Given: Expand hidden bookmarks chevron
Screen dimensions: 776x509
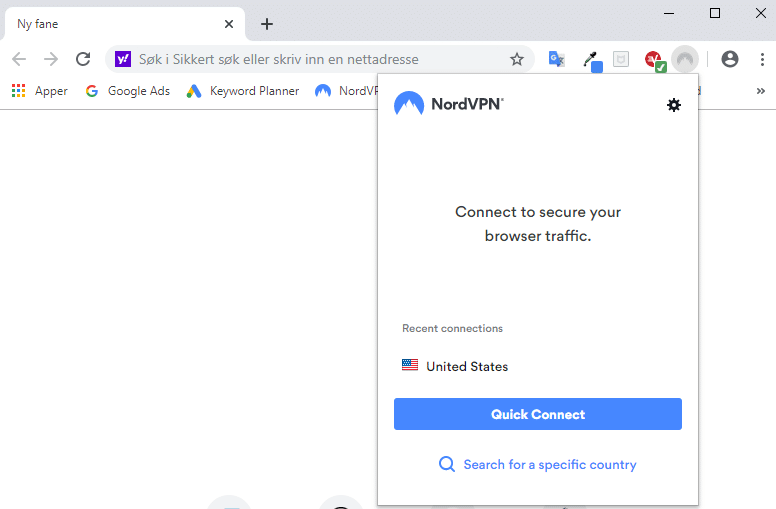Looking at the screenshot, I should coord(761,91).
